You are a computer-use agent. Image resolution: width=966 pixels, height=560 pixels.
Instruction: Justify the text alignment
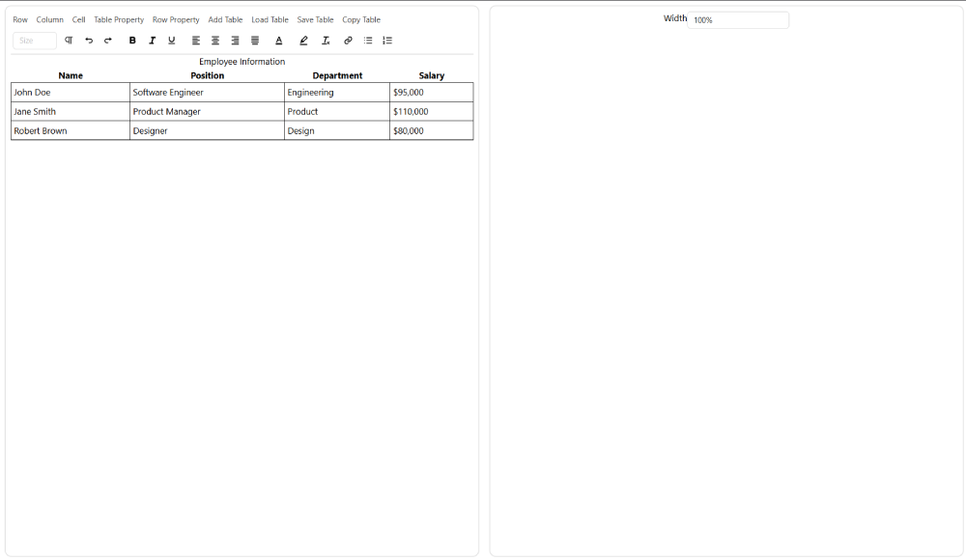[x=255, y=41]
